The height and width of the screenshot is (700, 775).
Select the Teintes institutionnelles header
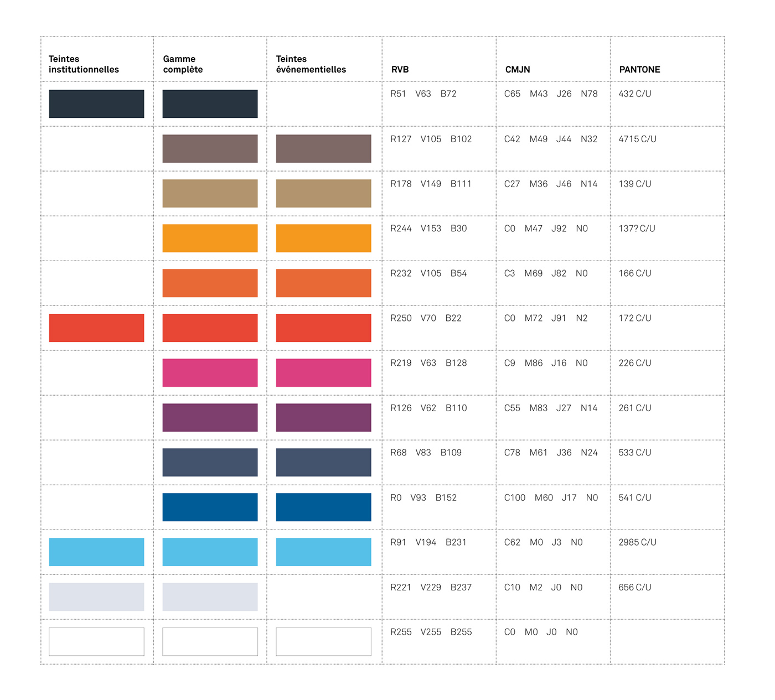point(84,64)
